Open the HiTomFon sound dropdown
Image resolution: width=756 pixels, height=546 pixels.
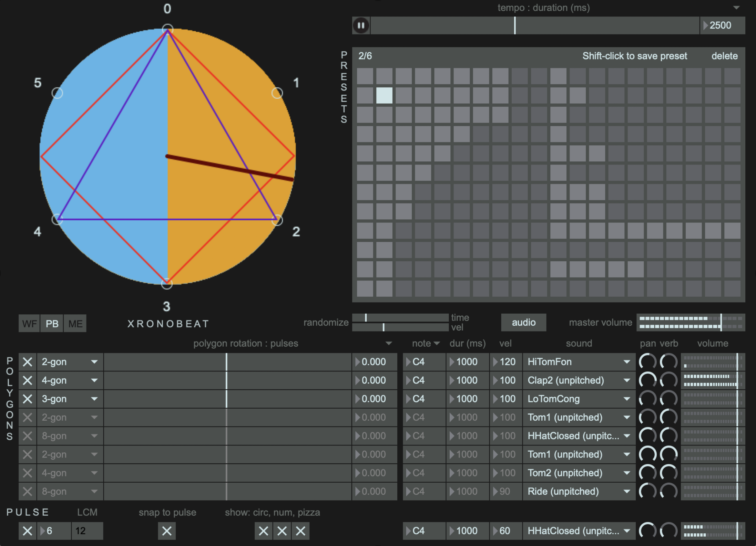pos(626,361)
